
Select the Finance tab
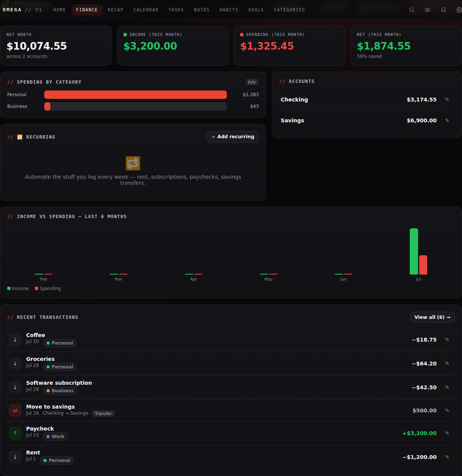[87, 10]
